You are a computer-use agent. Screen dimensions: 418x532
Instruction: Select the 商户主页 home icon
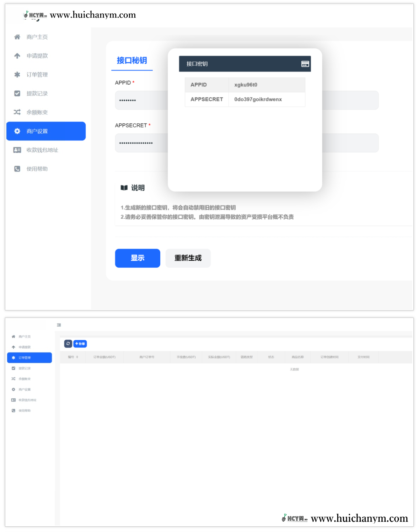pos(17,37)
